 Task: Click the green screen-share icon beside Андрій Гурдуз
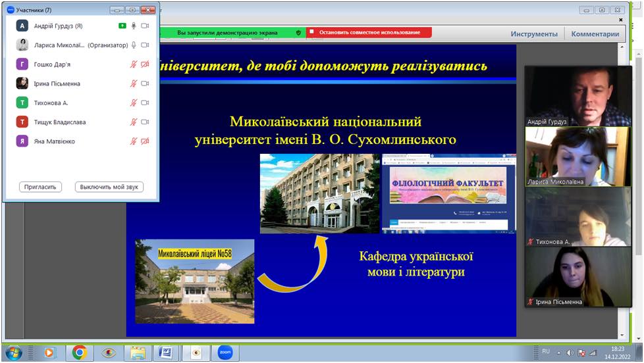(x=122, y=26)
